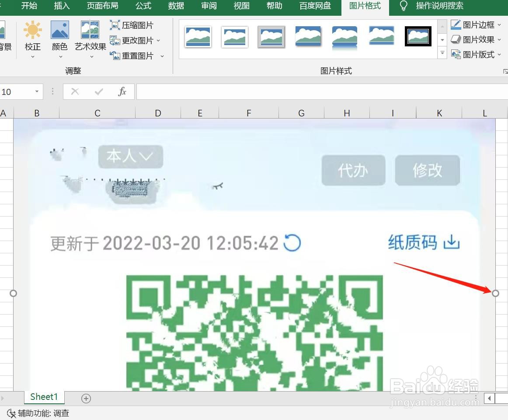
Task: Switch to the 图片格式 tab
Action: [365, 6]
